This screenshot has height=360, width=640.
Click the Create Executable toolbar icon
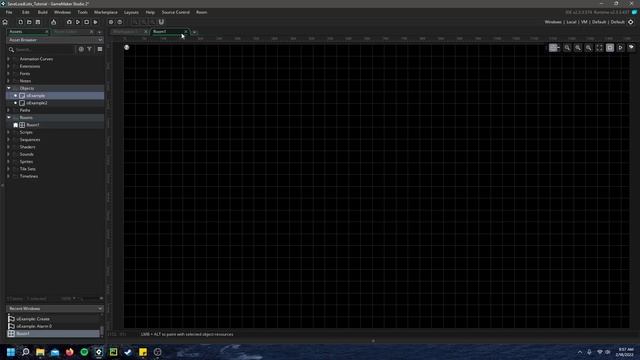tap(53, 22)
